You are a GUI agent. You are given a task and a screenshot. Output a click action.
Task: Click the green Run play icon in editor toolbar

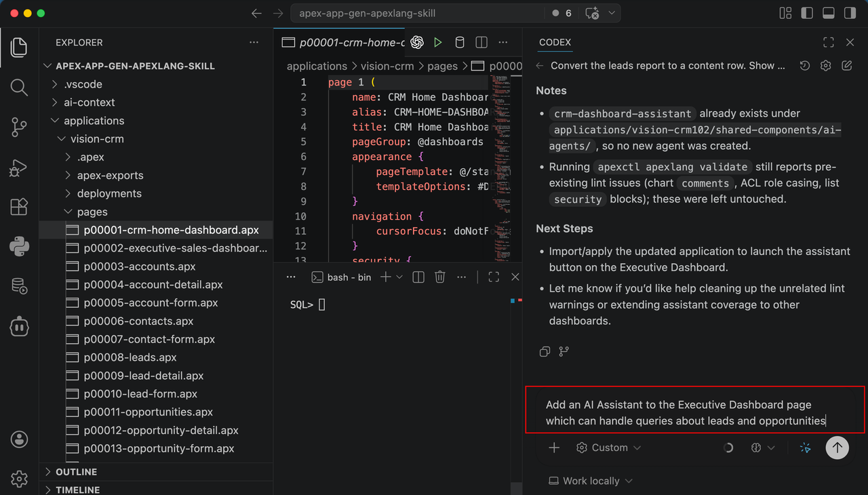coord(438,42)
